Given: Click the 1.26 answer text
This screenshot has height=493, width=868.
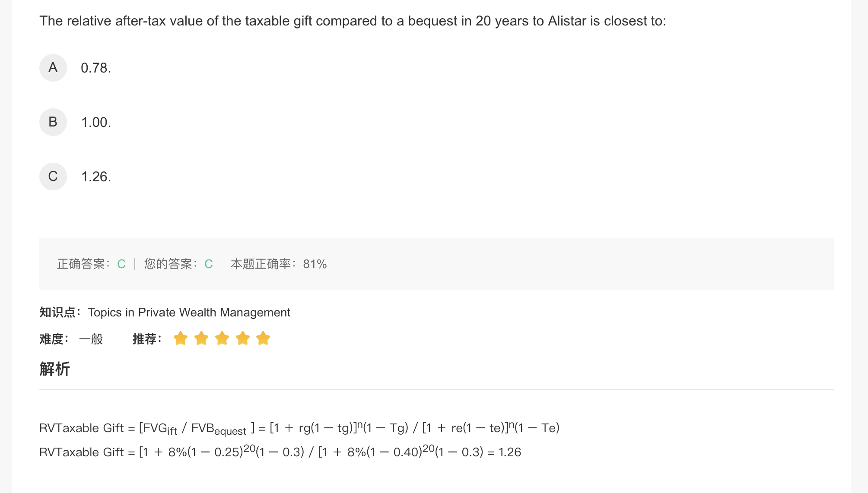Looking at the screenshot, I should [x=96, y=177].
